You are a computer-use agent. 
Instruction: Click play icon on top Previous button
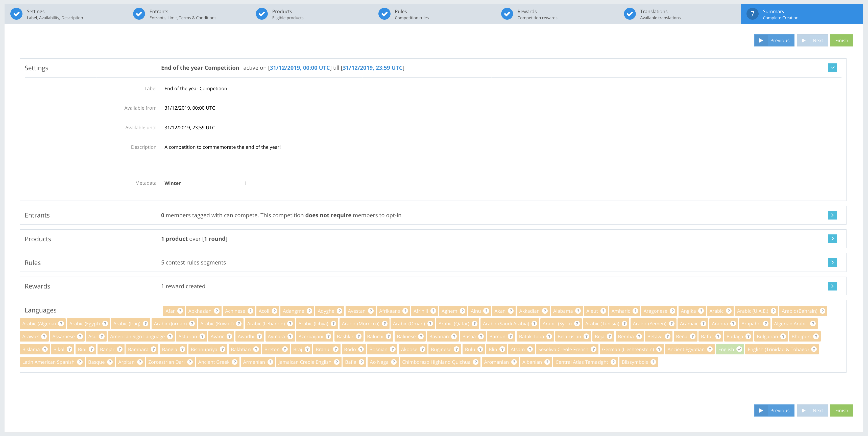tap(761, 40)
